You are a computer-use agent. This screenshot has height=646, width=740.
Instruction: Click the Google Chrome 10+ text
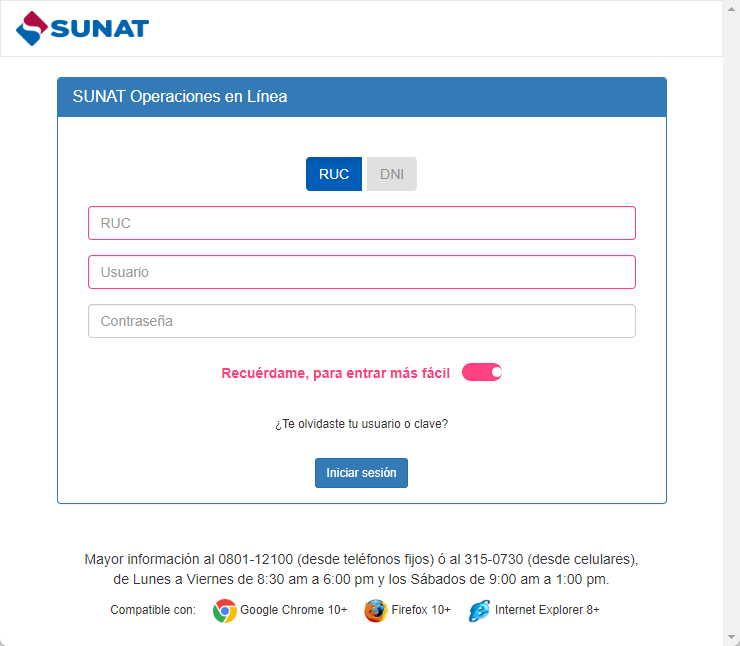click(x=294, y=610)
